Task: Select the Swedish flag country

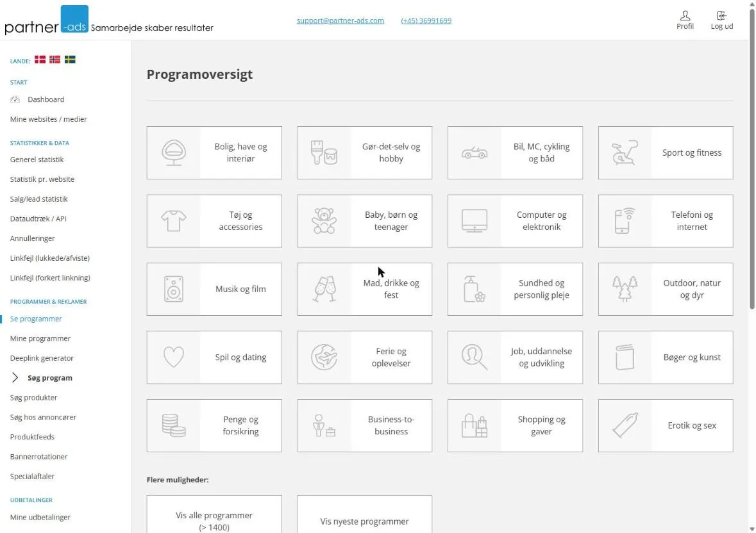Action: 70,60
